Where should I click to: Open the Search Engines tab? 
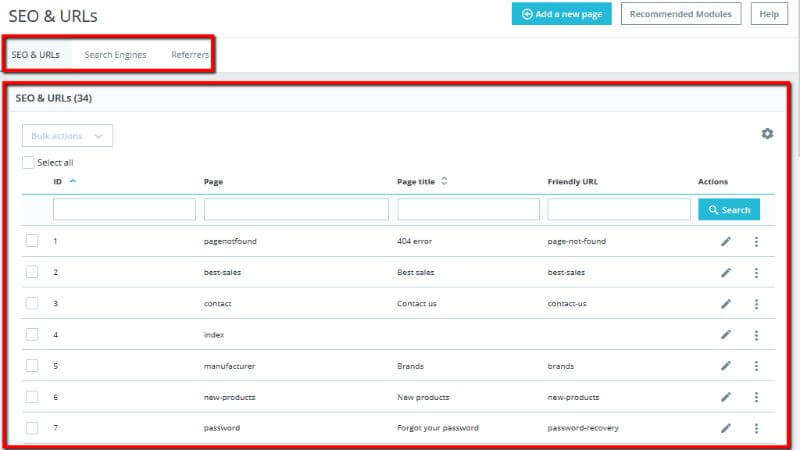[115, 55]
